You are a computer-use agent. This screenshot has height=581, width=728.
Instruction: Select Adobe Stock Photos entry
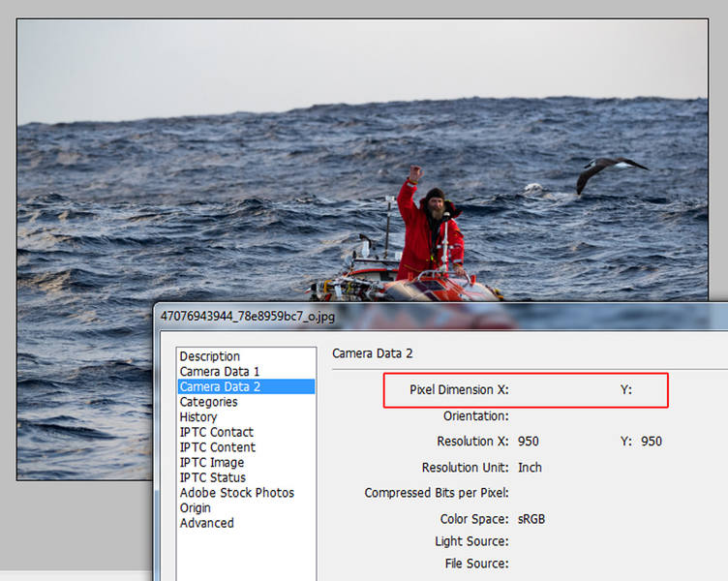[237, 493]
